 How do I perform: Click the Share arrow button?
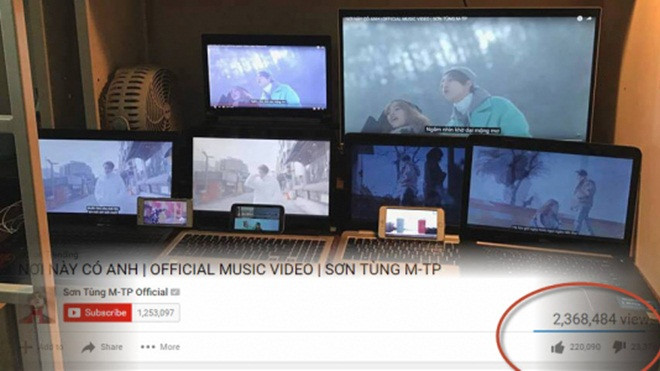pos(102,347)
